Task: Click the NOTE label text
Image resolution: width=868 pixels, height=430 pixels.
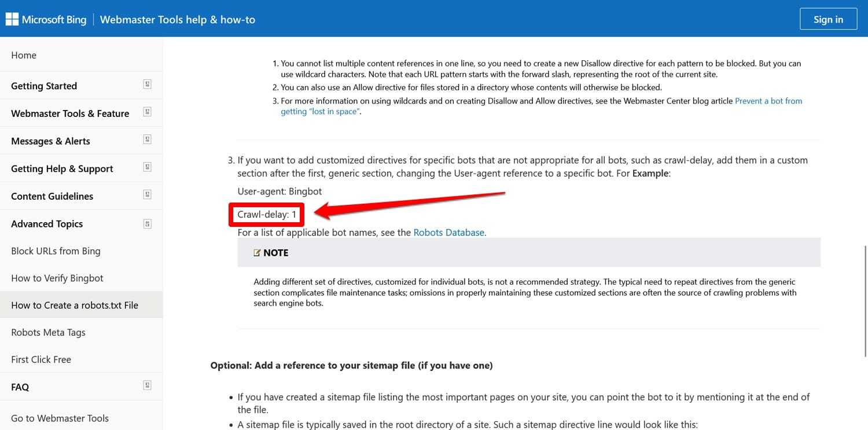Action: point(276,253)
